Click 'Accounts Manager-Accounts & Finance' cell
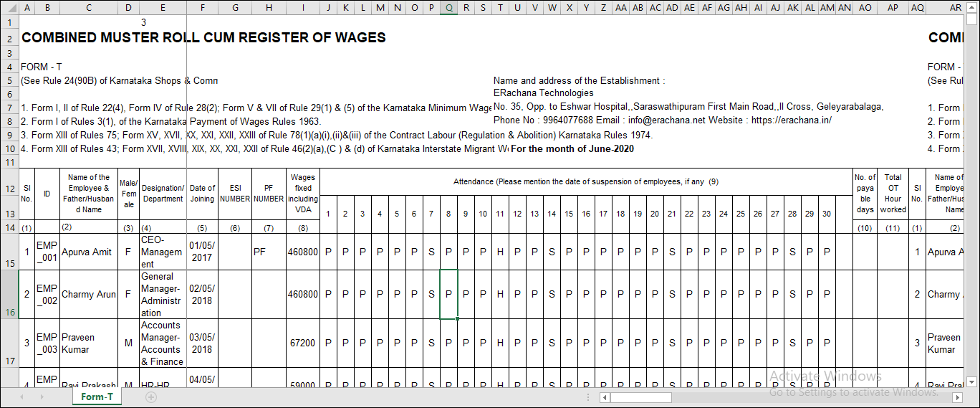The height and width of the screenshot is (408, 980). 163,343
